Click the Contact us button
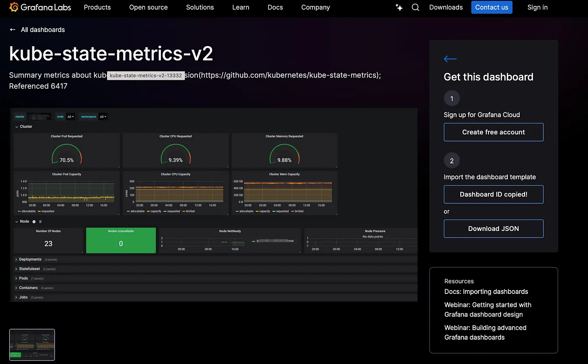588x364 pixels. [492, 7]
